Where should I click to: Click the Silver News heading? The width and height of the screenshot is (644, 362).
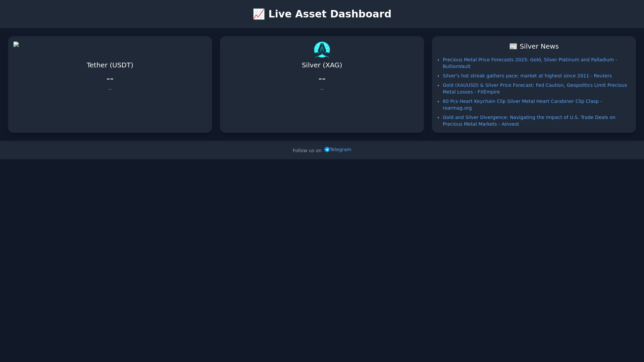pos(534,46)
